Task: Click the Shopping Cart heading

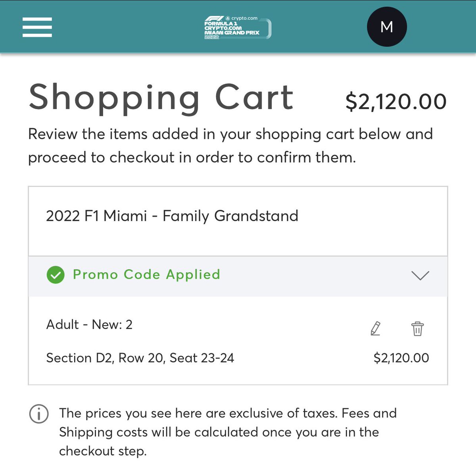Action: tap(161, 98)
